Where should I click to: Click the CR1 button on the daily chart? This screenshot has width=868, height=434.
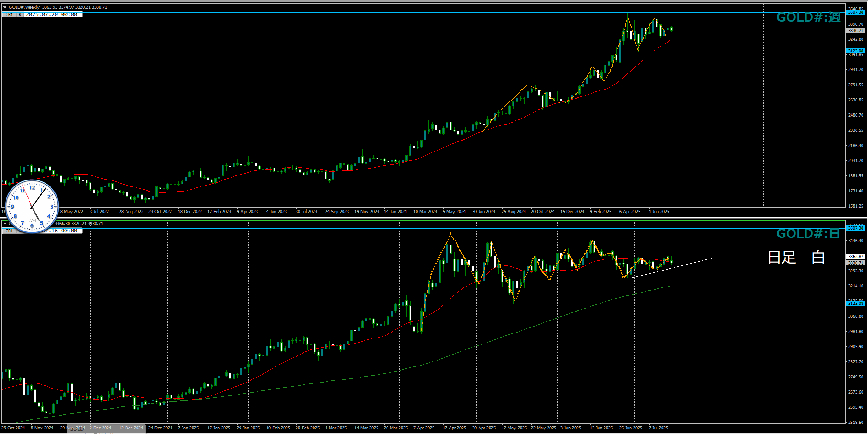pyautogui.click(x=9, y=231)
